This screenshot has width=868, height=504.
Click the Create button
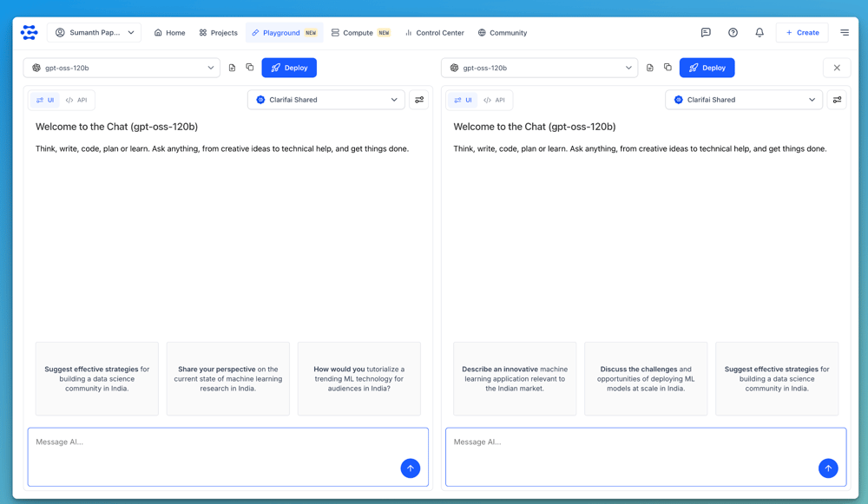(x=802, y=33)
